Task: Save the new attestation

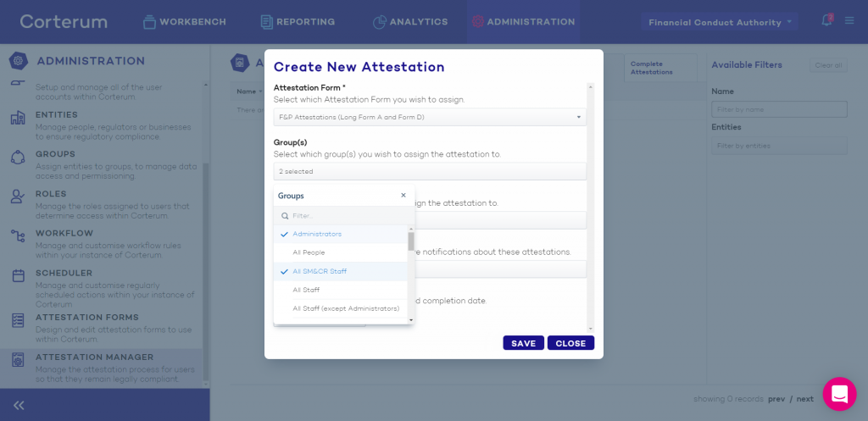Action: pos(523,343)
